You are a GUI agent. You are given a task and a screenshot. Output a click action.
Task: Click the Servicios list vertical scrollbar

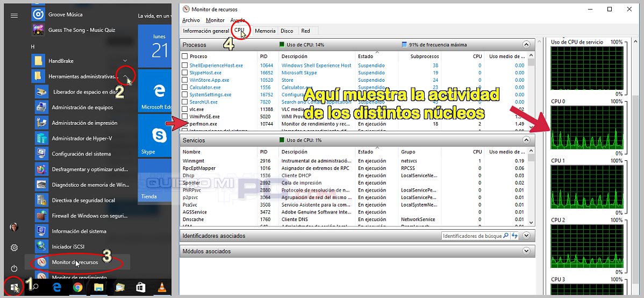531,187
